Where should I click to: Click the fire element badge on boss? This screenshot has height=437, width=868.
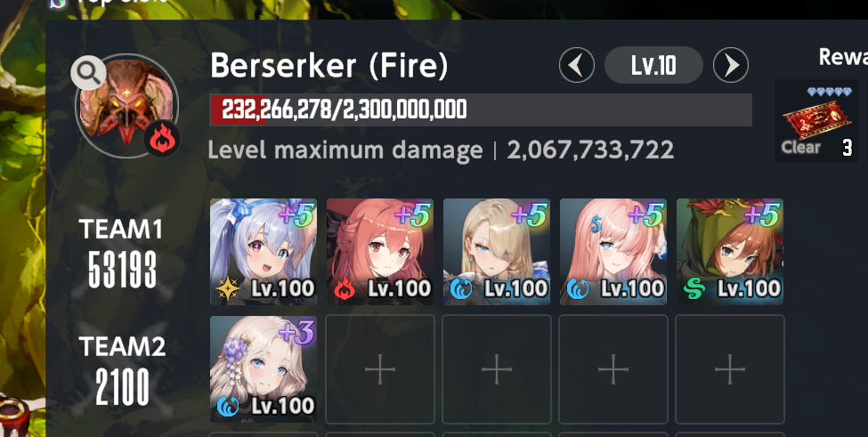pos(162,140)
